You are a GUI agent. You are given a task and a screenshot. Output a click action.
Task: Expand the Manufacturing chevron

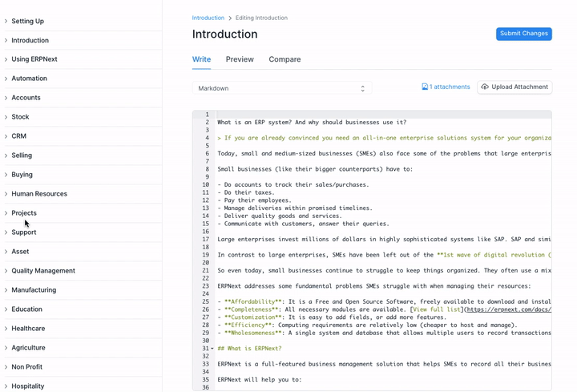point(6,290)
